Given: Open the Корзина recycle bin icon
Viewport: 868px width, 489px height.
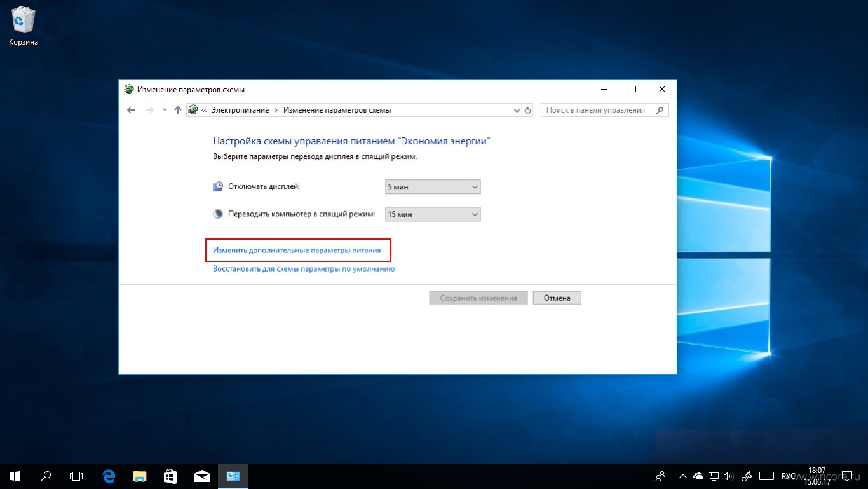Looking at the screenshot, I should click(24, 25).
